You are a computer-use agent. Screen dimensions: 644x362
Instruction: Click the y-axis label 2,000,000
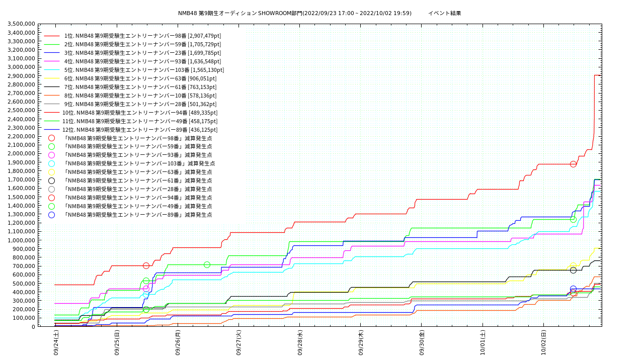coord(22,154)
